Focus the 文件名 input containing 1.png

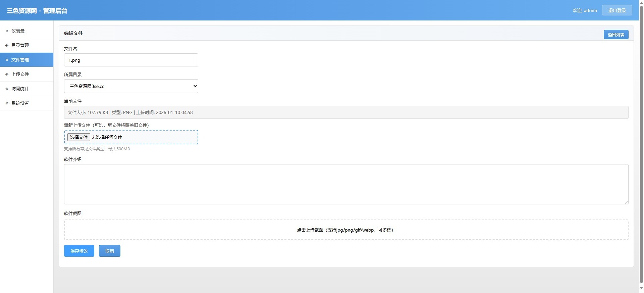pos(131,60)
